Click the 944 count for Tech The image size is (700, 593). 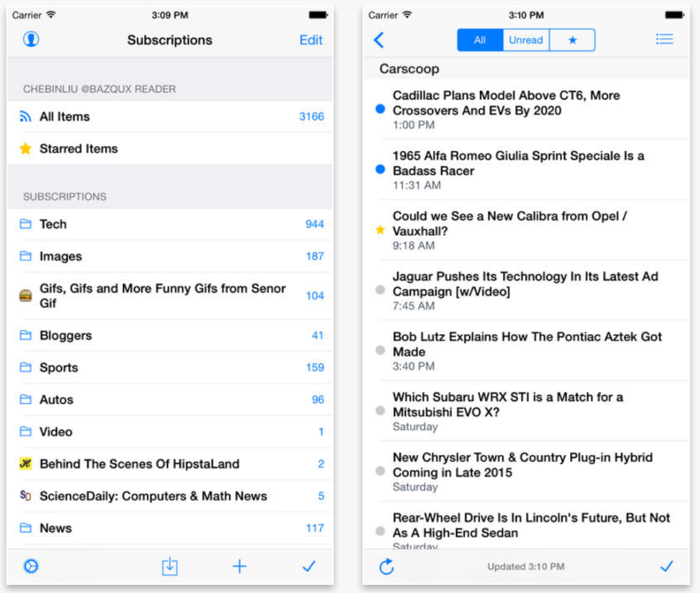(x=314, y=224)
